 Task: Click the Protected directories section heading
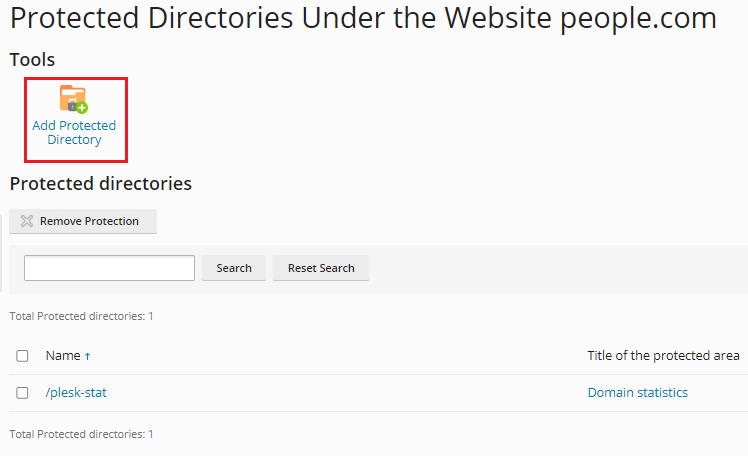click(100, 184)
